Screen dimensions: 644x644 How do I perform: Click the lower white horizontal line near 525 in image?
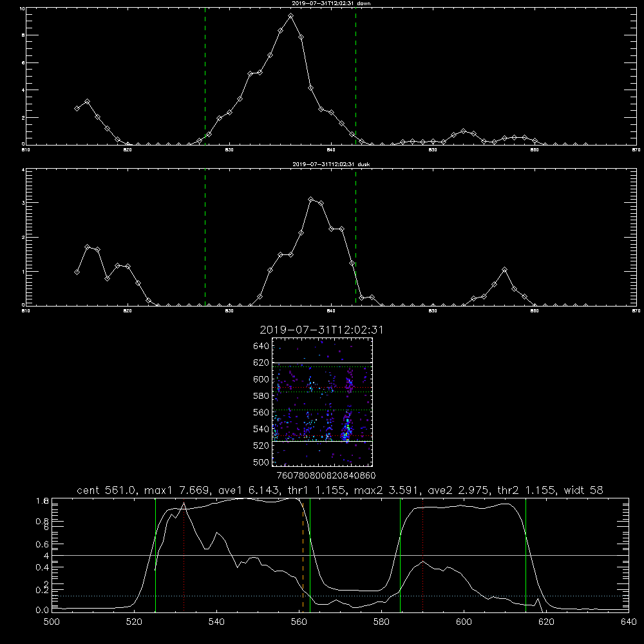pos(322,442)
